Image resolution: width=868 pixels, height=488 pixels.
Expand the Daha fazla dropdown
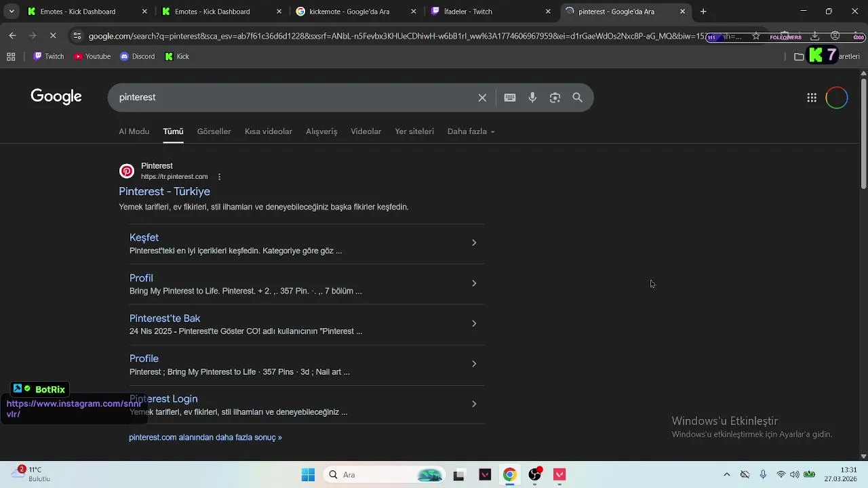click(x=471, y=131)
